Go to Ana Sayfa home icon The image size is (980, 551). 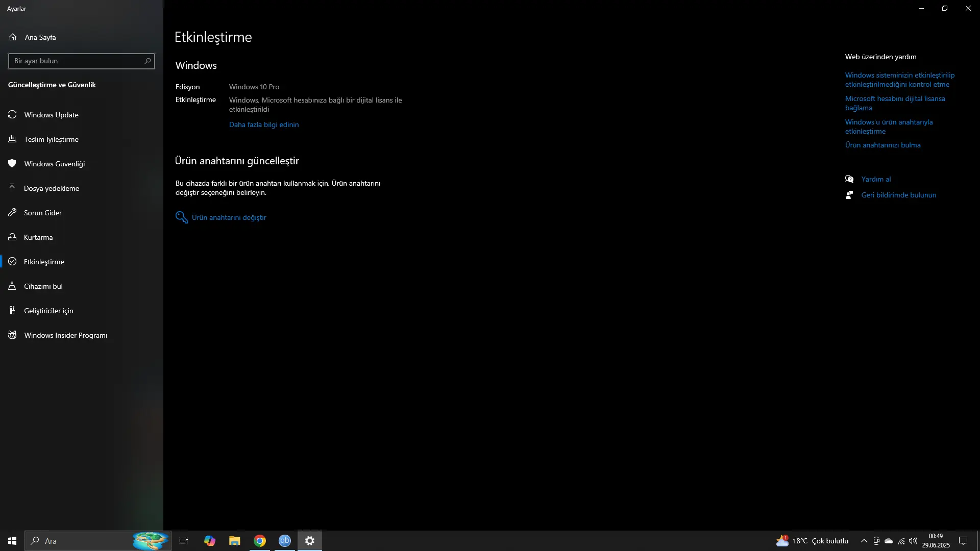(13, 37)
